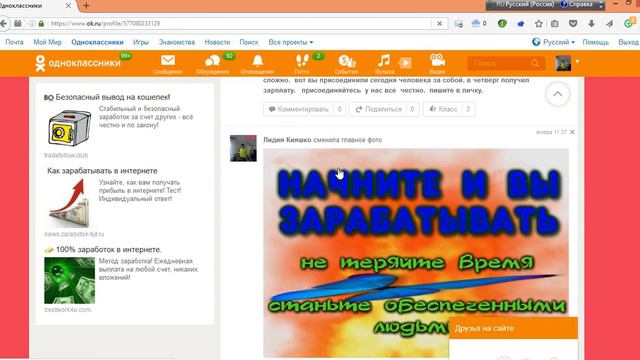640x360 pixels.
Task: Click the green padlock security icon
Action: pos(41,24)
